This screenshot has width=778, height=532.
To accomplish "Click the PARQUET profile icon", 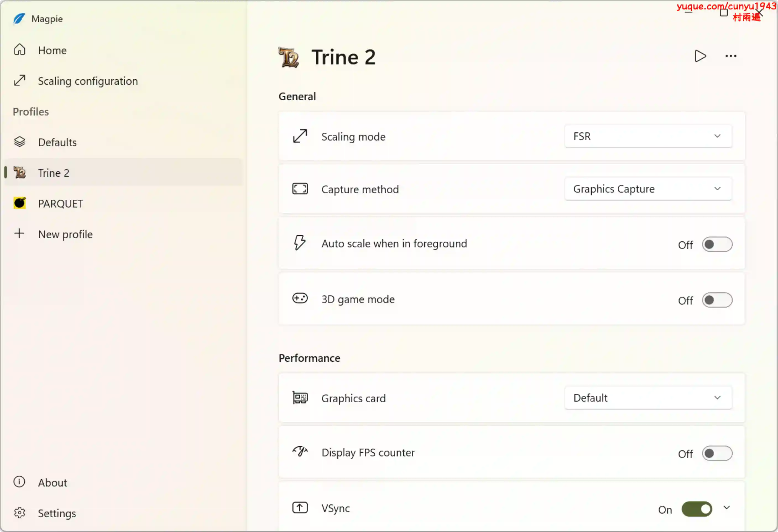I will [x=19, y=203].
